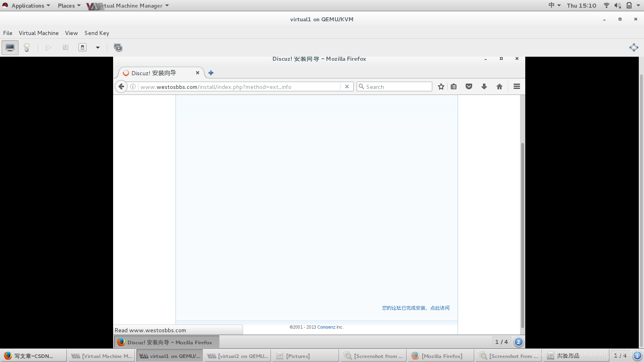Viewport: 644px width, 362px height.
Task: Click the volume icon in top bar
Action: coord(617,5)
